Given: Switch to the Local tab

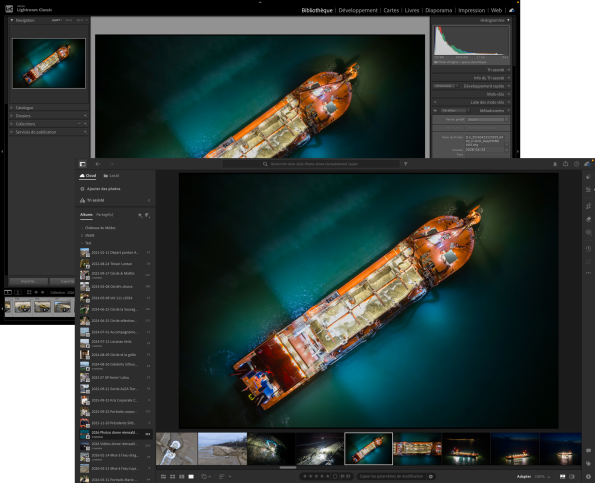Looking at the screenshot, I should (x=111, y=176).
